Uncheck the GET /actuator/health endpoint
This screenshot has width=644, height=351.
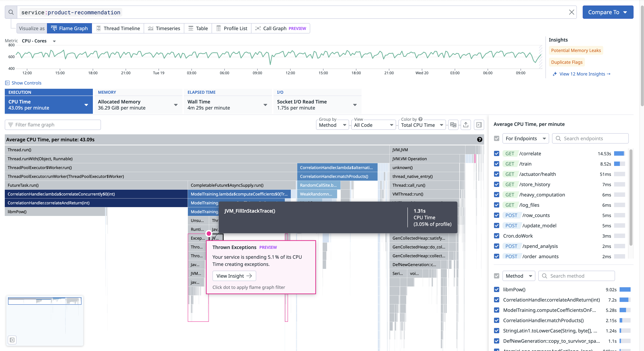(496, 174)
